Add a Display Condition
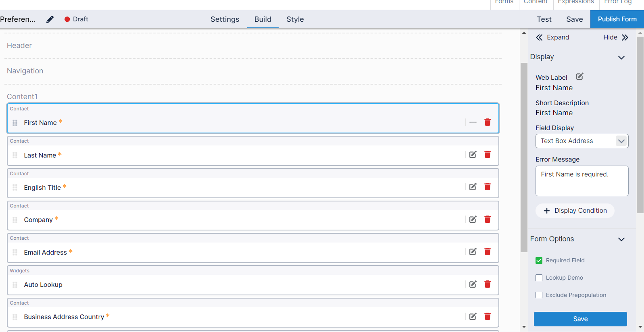644x332 pixels. [575, 211]
